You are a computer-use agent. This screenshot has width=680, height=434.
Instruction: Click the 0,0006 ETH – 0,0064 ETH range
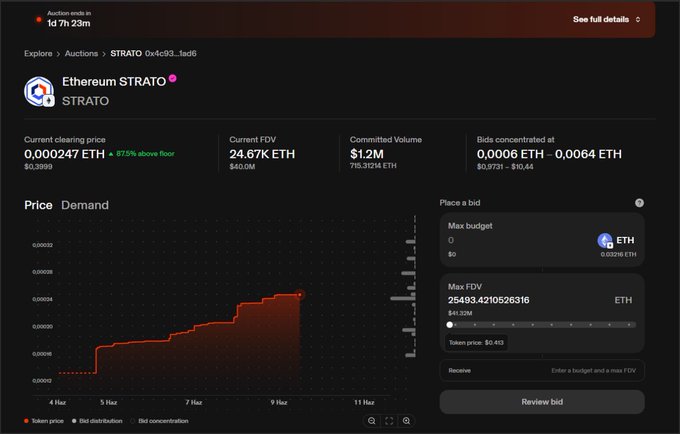(549, 154)
